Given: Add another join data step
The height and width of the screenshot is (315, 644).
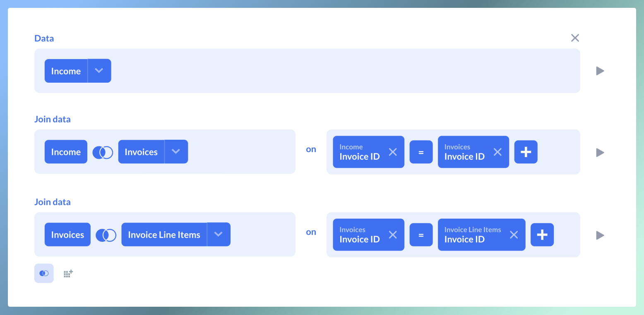Looking at the screenshot, I should 44,273.
